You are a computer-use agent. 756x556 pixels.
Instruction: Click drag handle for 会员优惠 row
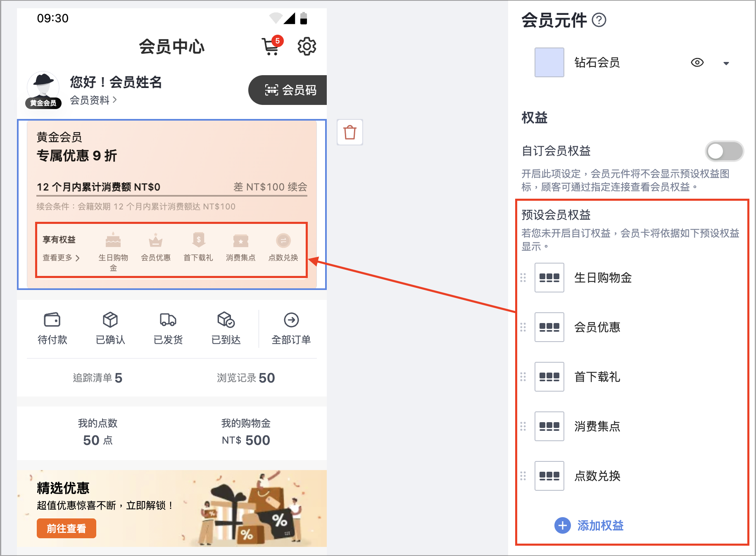pyautogui.click(x=523, y=327)
